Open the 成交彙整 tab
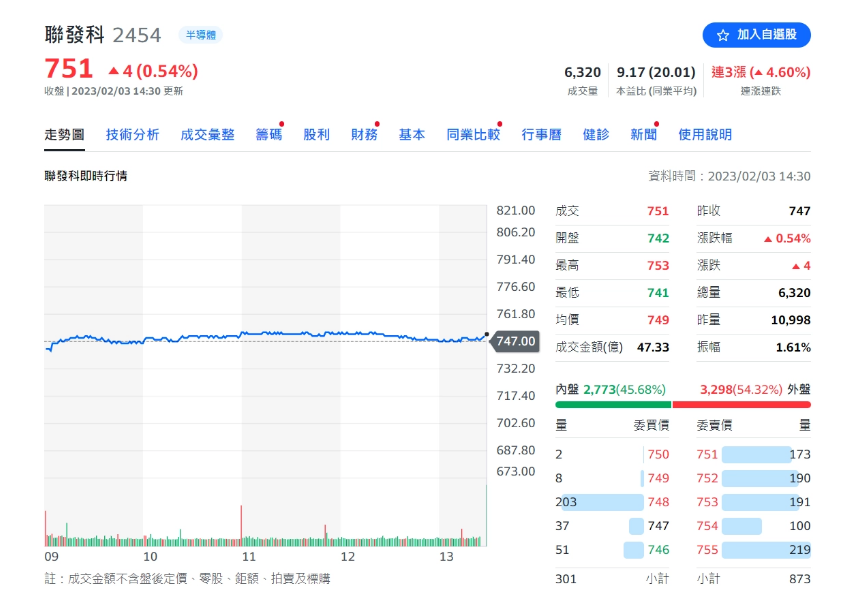The height and width of the screenshot is (615, 843). tap(207, 134)
